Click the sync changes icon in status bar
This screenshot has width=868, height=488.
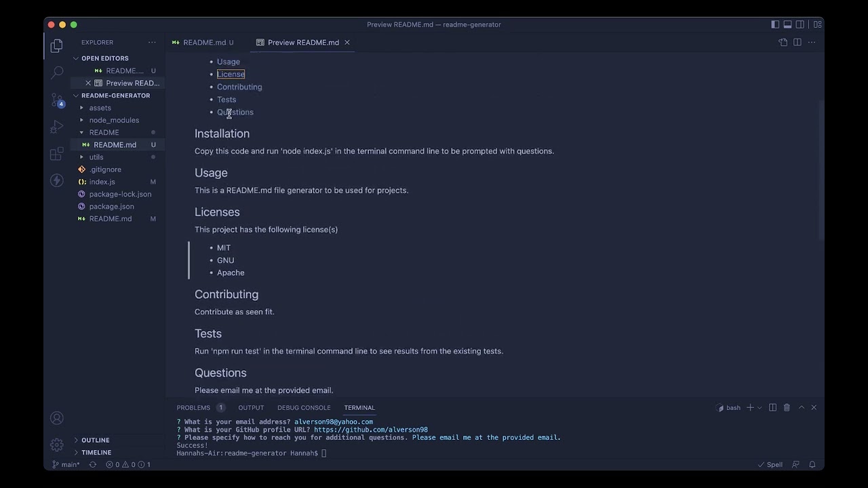[93, 464]
